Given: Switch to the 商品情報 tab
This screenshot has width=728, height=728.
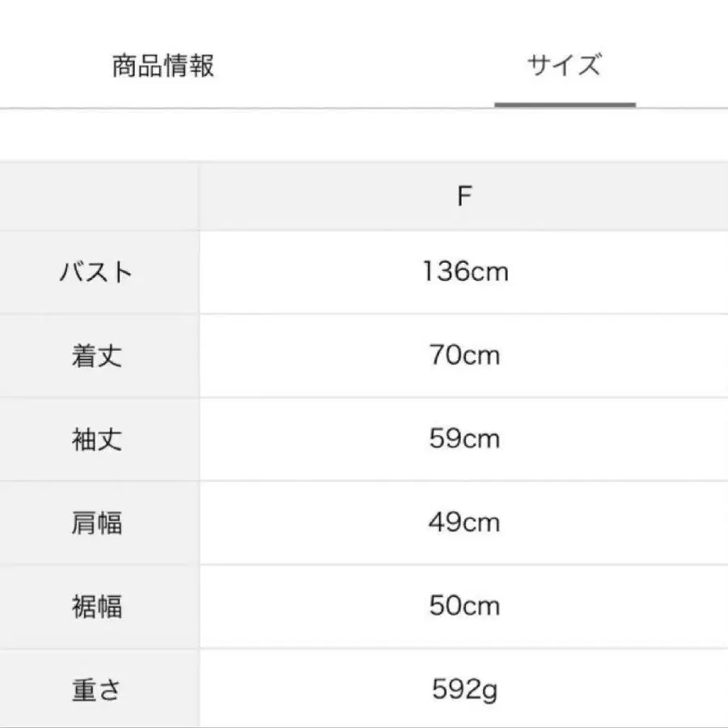Looking at the screenshot, I should (x=163, y=66).
